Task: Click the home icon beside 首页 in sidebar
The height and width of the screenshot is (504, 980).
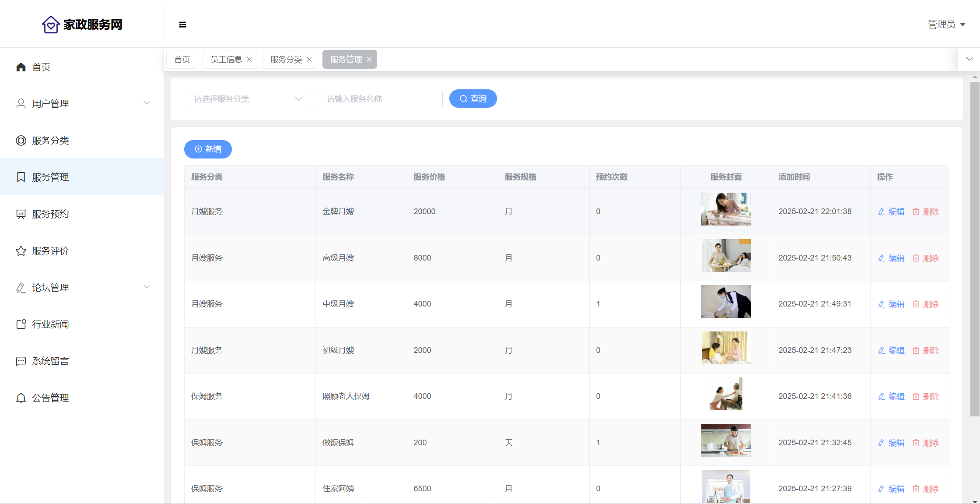Action: (x=21, y=67)
